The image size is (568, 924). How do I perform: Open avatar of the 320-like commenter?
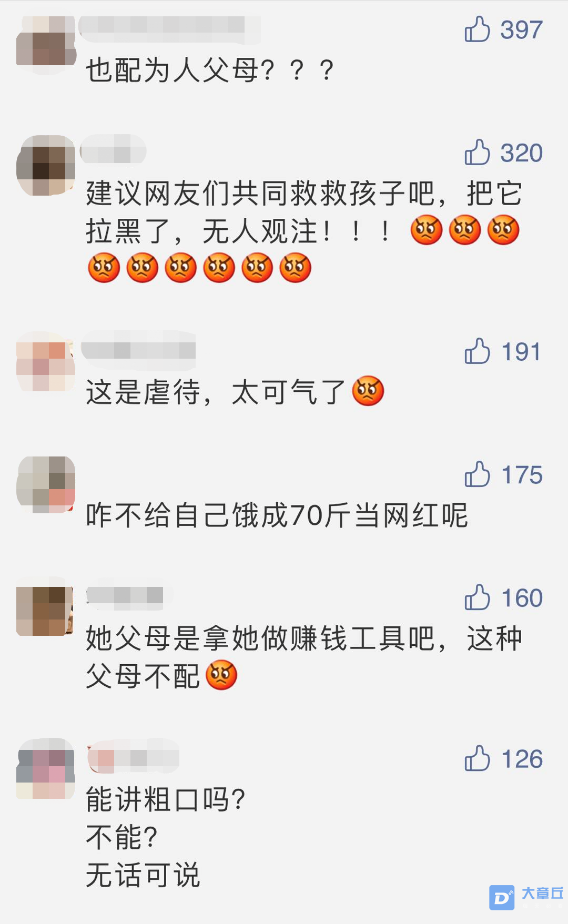pyautogui.click(x=46, y=165)
